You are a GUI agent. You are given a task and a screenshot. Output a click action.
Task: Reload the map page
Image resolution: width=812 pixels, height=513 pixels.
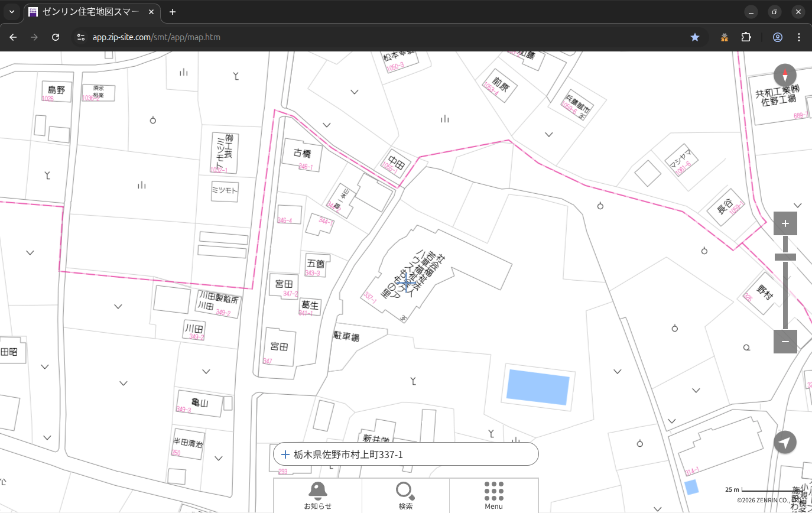(x=56, y=37)
